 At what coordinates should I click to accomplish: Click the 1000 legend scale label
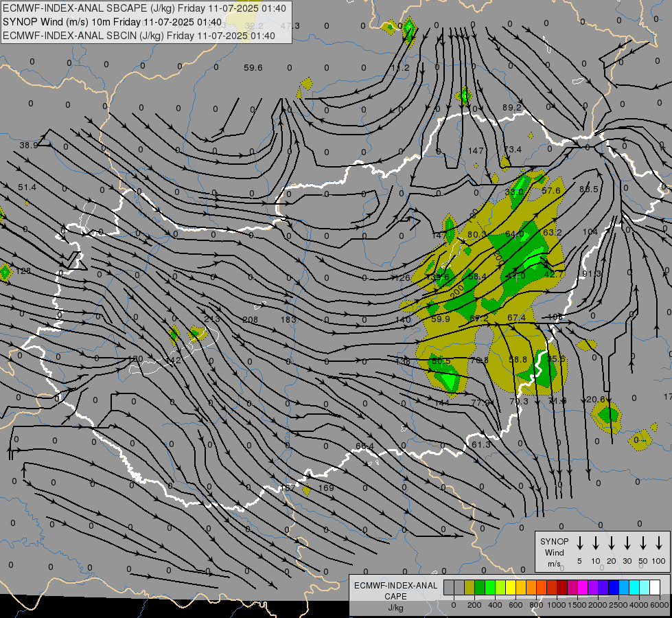[x=556, y=605]
